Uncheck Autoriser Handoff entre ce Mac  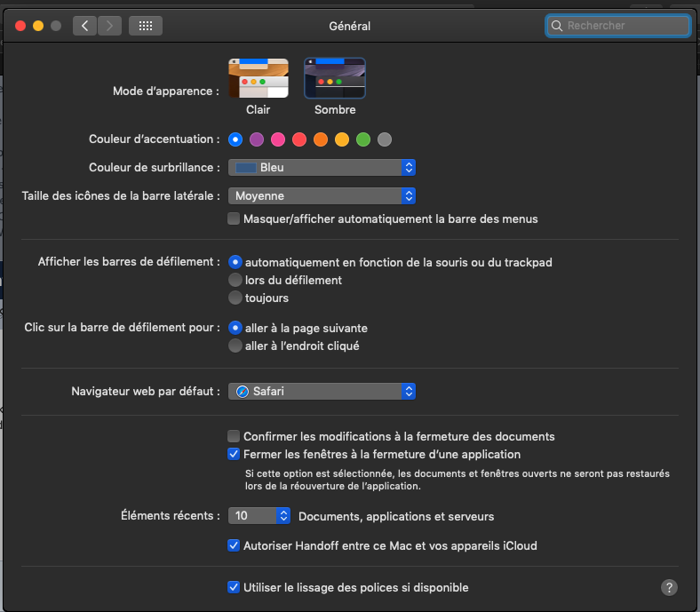234,545
